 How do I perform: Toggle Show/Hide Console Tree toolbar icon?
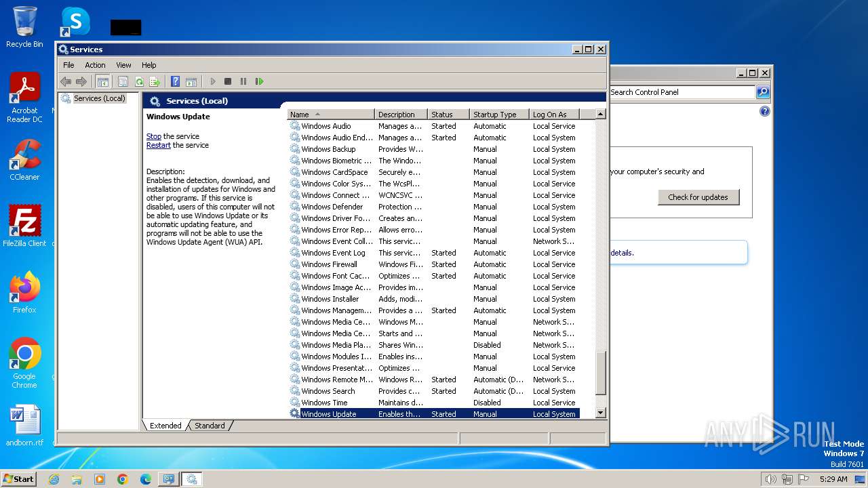coord(102,81)
